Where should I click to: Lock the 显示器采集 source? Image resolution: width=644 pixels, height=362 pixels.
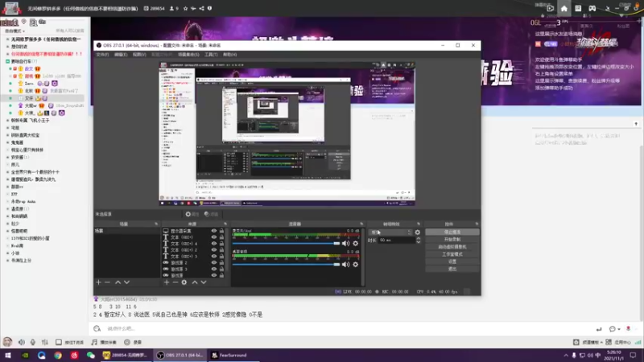pyautogui.click(x=222, y=231)
